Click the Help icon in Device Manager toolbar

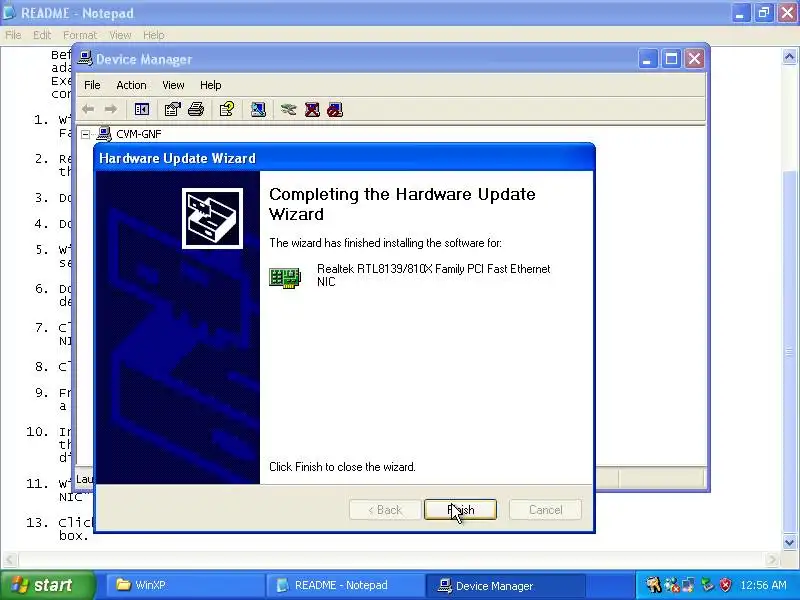(x=227, y=109)
